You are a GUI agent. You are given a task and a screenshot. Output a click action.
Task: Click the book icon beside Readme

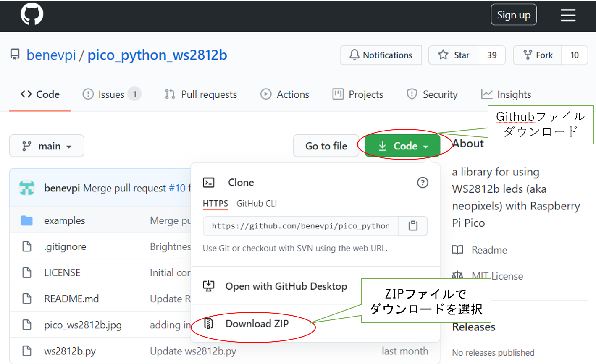click(x=457, y=250)
